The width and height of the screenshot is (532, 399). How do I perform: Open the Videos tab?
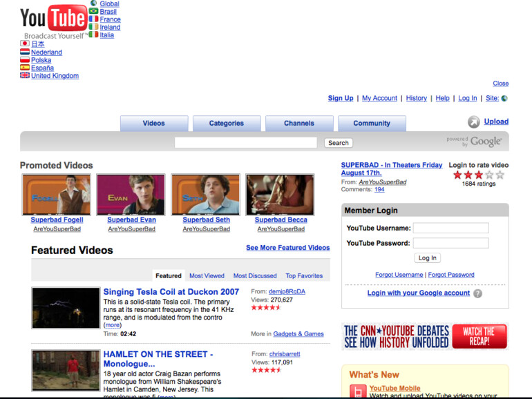pos(154,123)
